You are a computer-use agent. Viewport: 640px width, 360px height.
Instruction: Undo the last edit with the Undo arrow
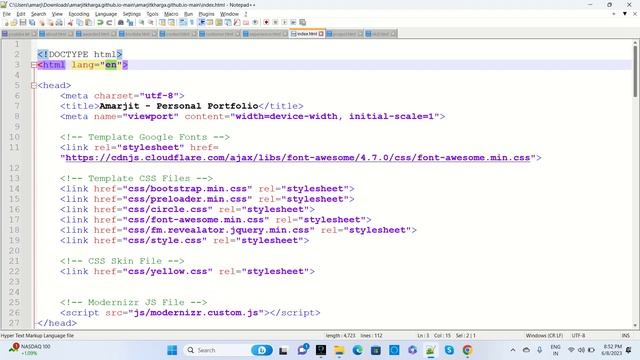coord(100,22)
